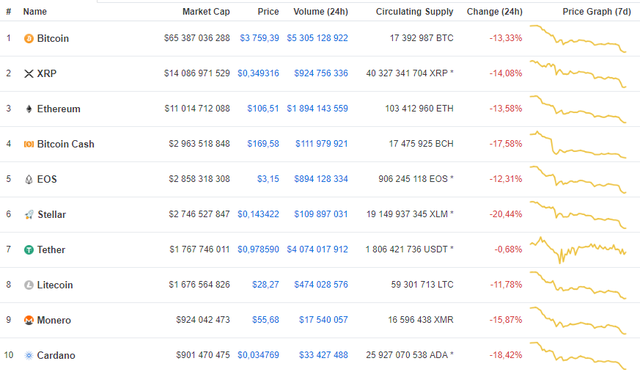Sort by Market Cap column header

point(206,11)
